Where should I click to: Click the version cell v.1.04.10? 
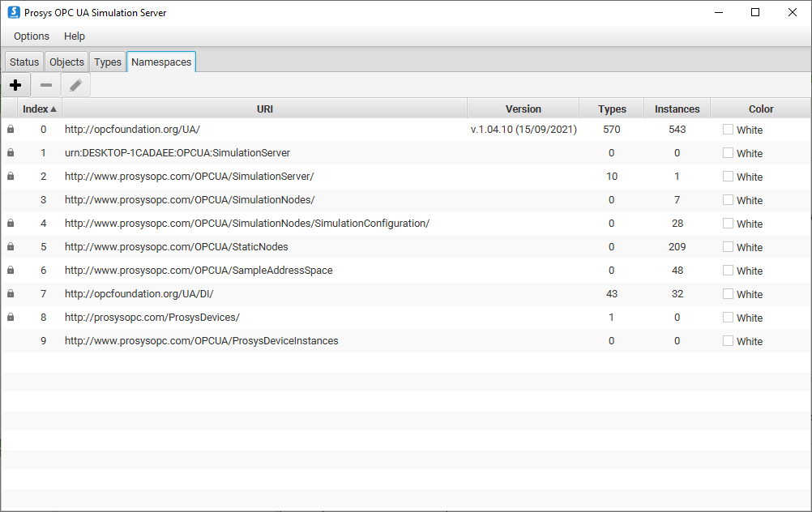(524, 130)
